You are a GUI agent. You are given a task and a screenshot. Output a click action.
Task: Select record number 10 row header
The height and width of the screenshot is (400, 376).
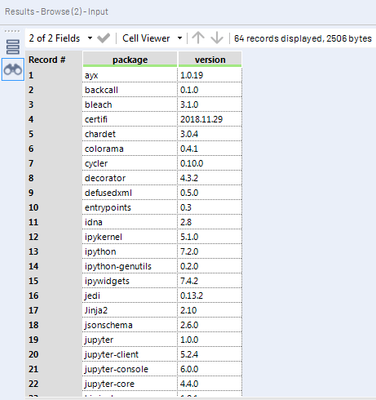click(x=53, y=207)
